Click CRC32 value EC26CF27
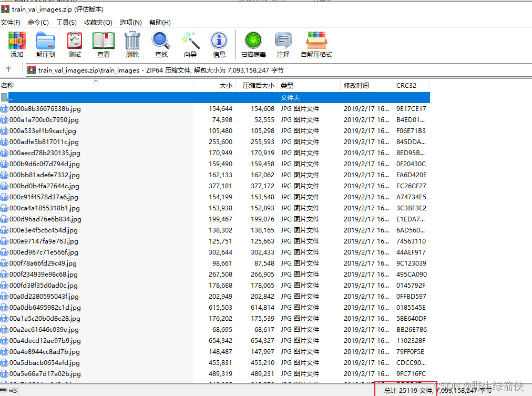Image resolution: width=532 pixels, height=396 pixels. 411,186
